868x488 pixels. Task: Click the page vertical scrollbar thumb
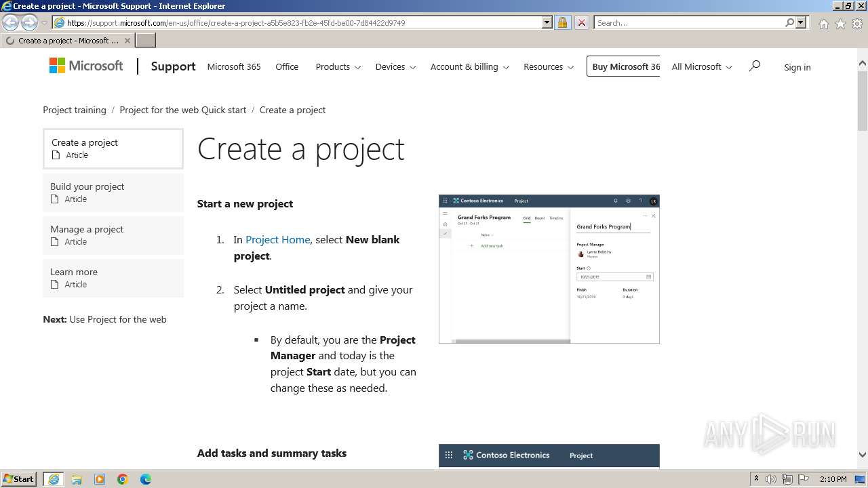click(862, 100)
